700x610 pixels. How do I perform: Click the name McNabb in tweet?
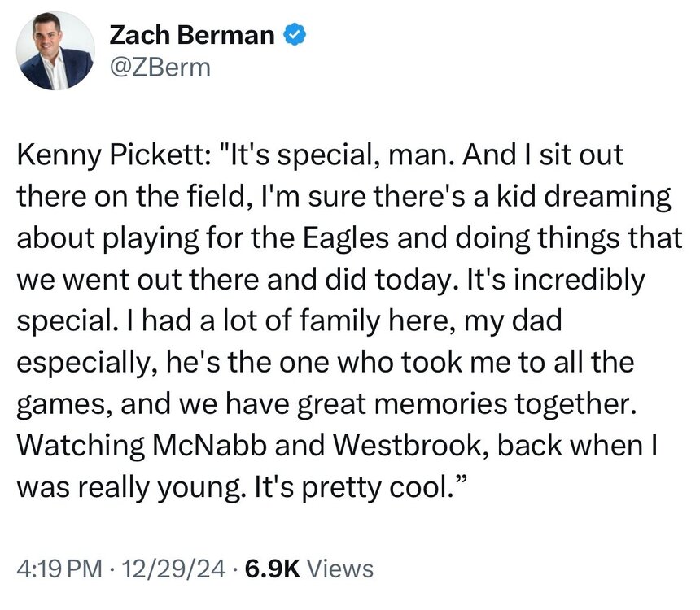[209, 445]
